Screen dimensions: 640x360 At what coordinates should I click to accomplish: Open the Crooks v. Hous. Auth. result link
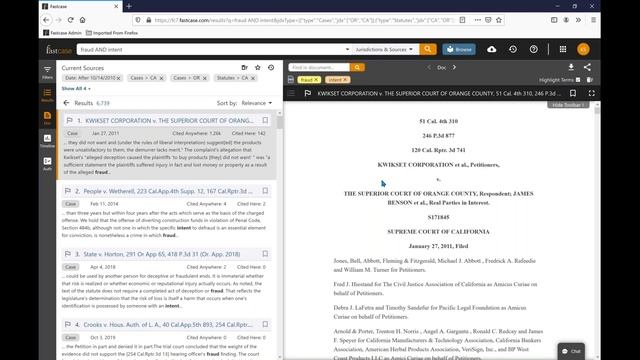click(x=168, y=324)
